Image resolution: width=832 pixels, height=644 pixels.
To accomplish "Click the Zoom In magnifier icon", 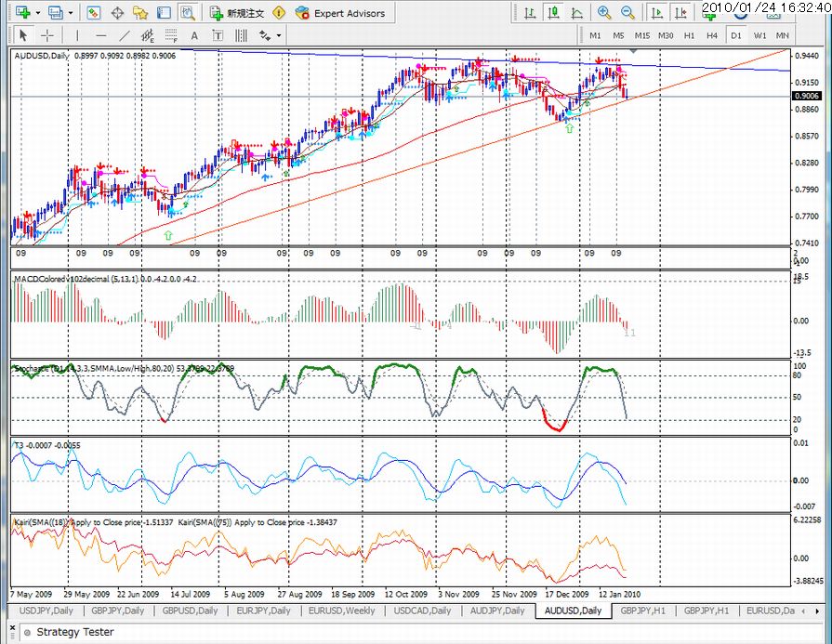I will click(x=604, y=13).
